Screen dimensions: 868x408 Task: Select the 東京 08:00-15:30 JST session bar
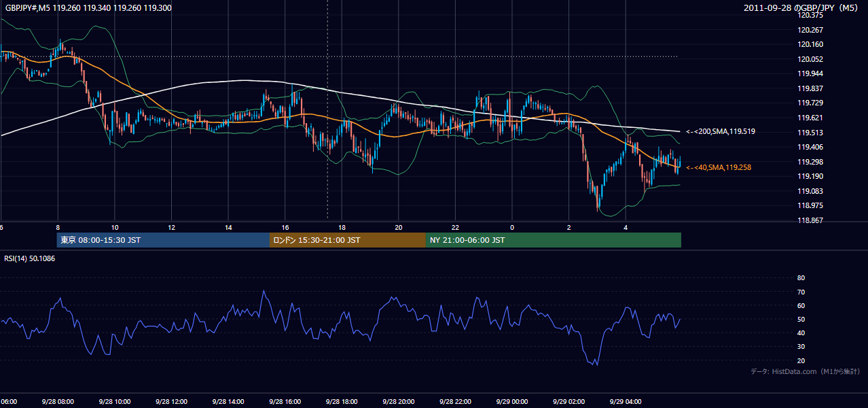coord(163,240)
